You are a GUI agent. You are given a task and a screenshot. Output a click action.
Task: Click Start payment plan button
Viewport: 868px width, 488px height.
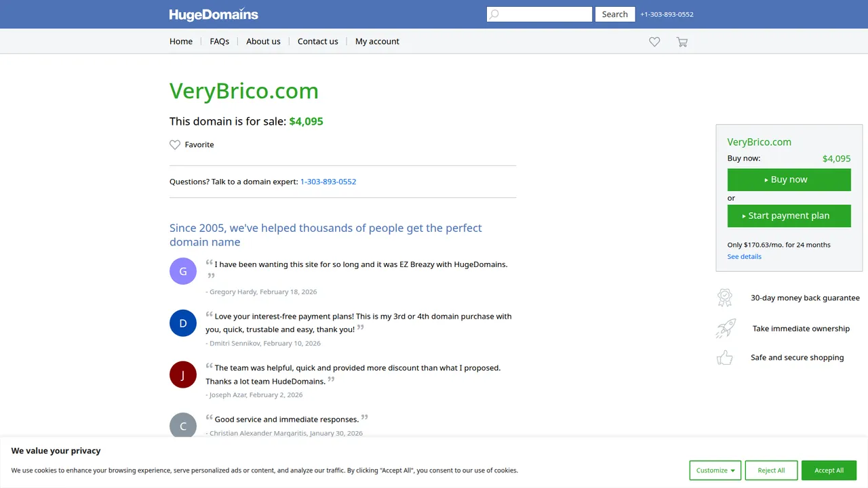789,216
